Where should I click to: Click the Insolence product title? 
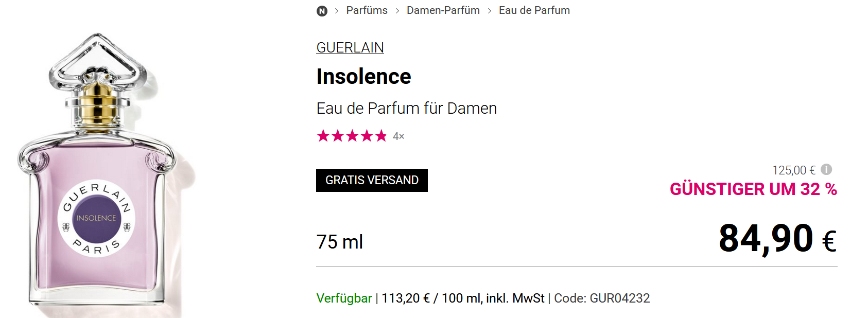click(x=363, y=77)
